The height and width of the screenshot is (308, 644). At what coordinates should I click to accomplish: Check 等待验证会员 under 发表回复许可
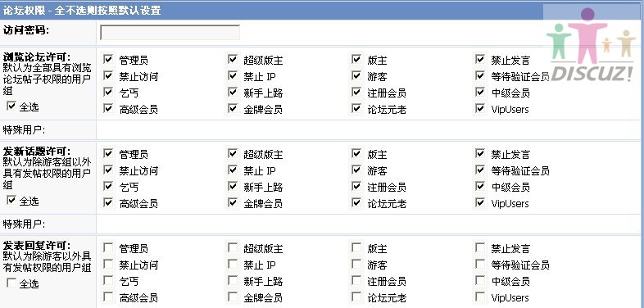tap(480, 264)
